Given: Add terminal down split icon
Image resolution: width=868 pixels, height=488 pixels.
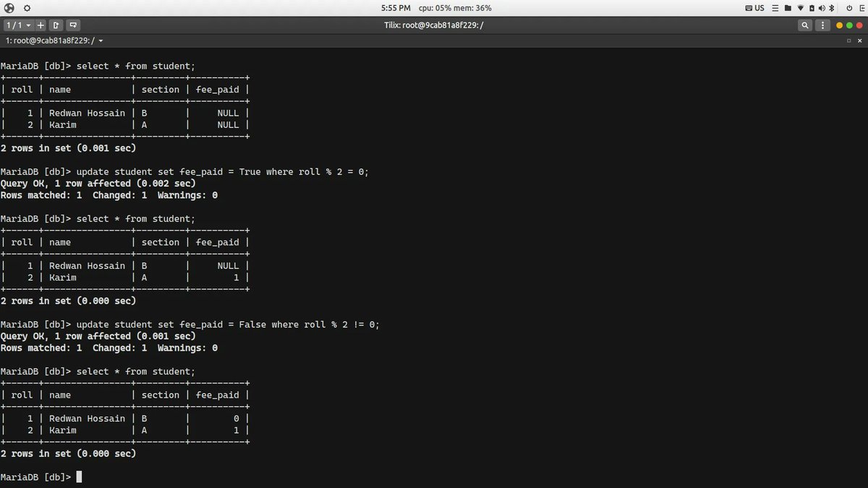Looking at the screenshot, I should click(74, 25).
